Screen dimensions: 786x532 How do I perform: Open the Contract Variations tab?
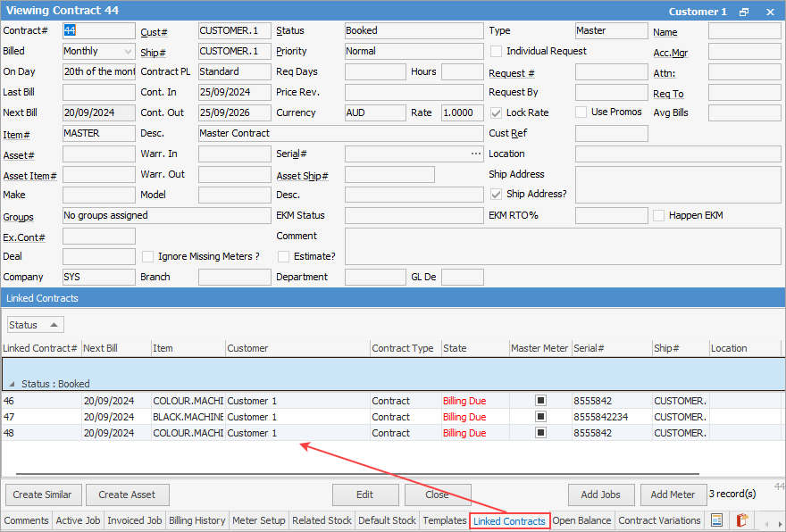click(x=659, y=520)
